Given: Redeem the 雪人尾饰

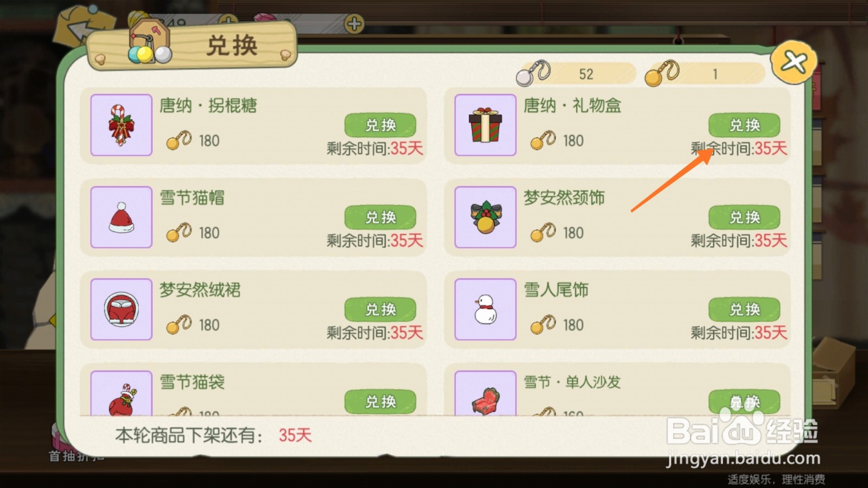Looking at the screenshot, I should tap(744, 310).
